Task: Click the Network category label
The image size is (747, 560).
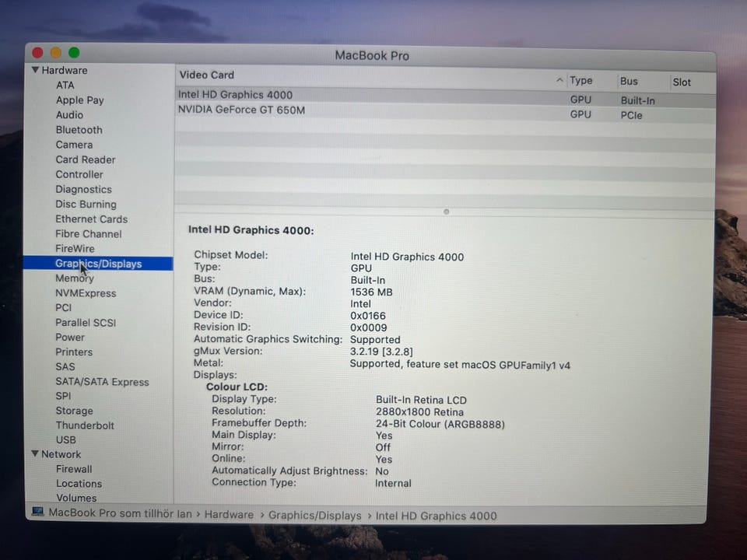Action: [61, 454]
